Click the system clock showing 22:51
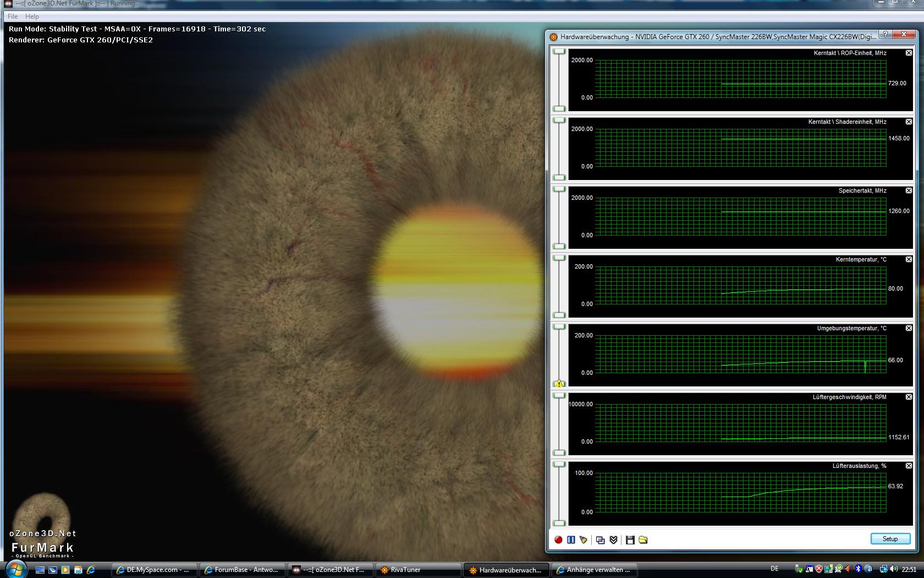This screenshot has height=578, width=924. click(909, 570)
